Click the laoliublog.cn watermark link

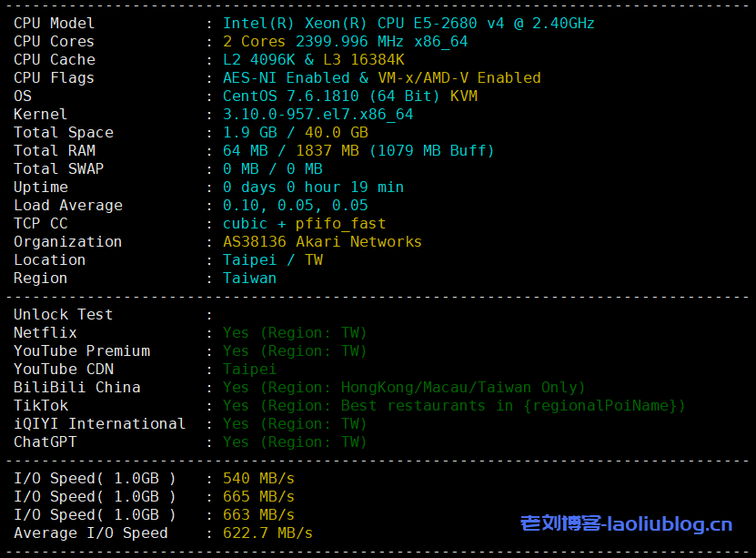[x=626, y=523]
